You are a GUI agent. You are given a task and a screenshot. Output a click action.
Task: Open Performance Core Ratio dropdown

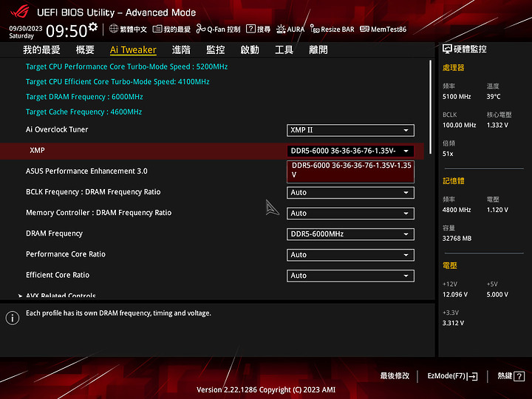pyautogui.click(x=350, y=255)
